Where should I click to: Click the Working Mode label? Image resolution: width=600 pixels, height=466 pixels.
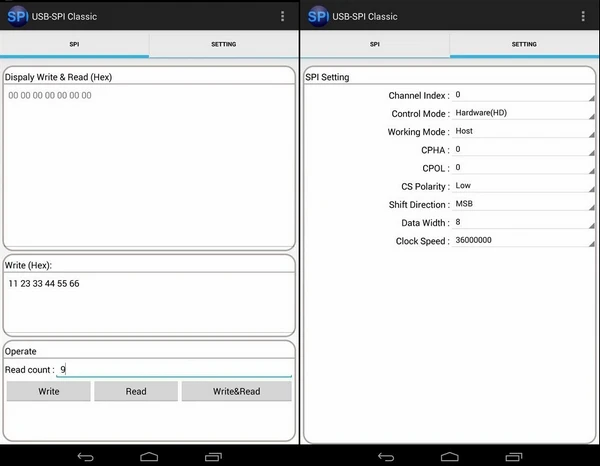click(419, 132)
